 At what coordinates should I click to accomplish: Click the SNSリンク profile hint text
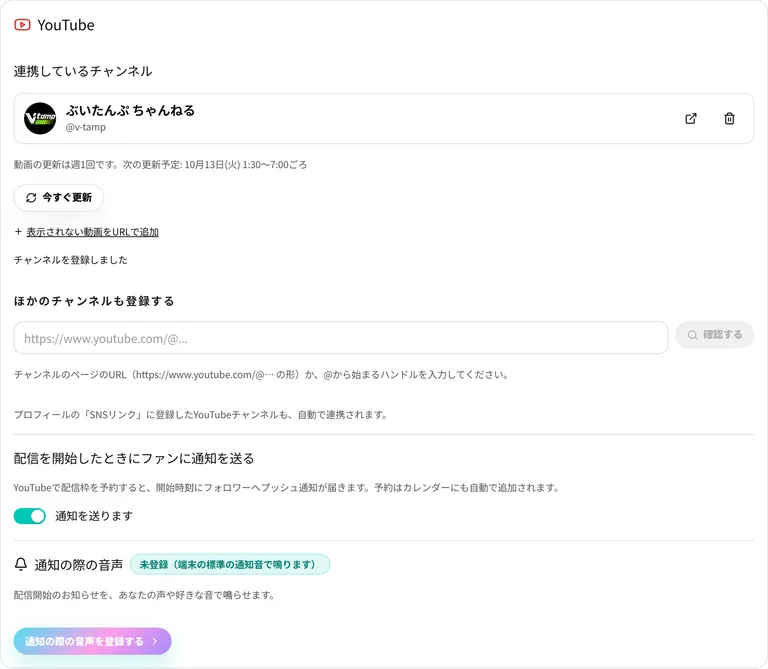pyautogui.click(x=201, y=415)
